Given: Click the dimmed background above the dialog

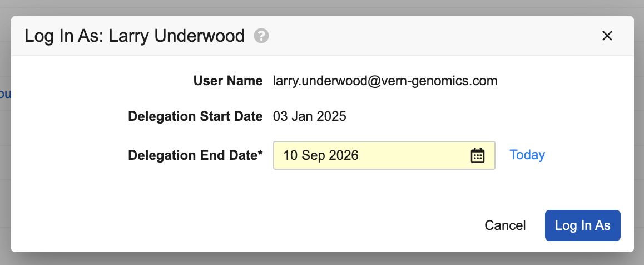Looking at the screenshot, I should [323, 7].
